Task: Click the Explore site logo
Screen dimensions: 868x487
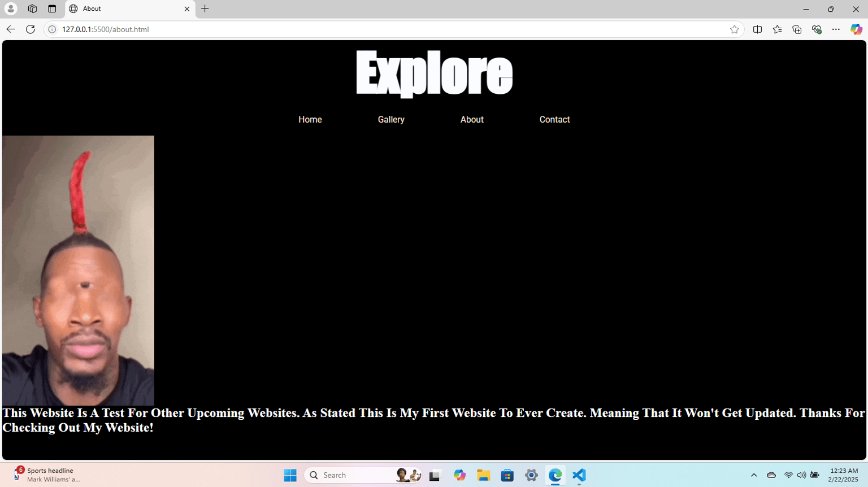Action: point(434,74)
